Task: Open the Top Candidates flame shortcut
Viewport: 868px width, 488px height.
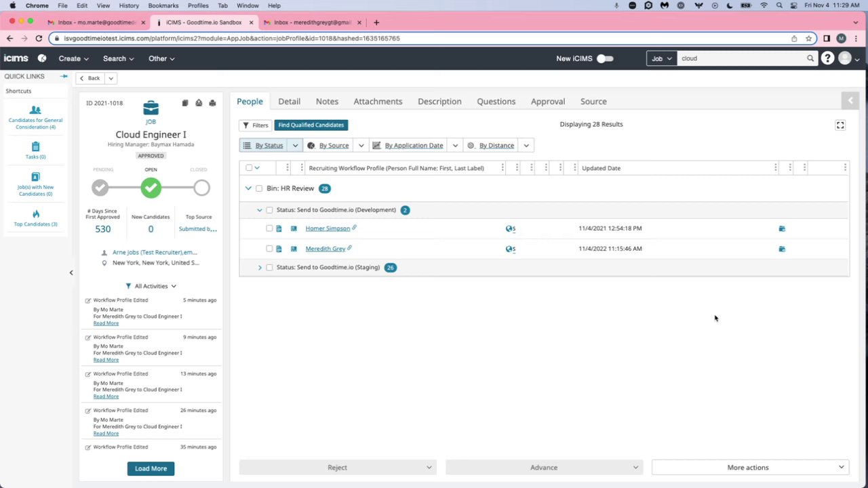Action: coord(35,218)
